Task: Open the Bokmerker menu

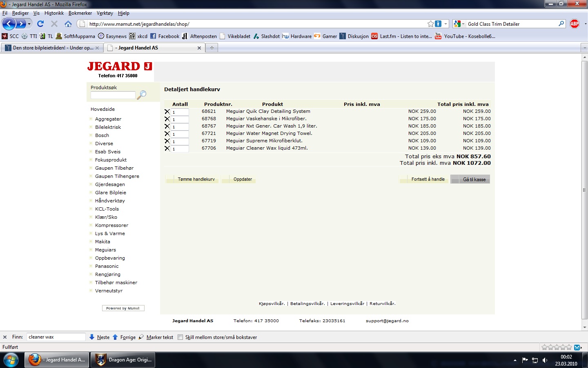Action: point(80,13)
